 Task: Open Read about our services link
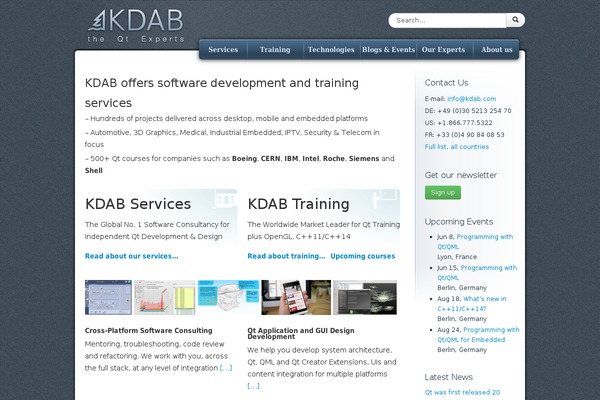pos(132,256)
